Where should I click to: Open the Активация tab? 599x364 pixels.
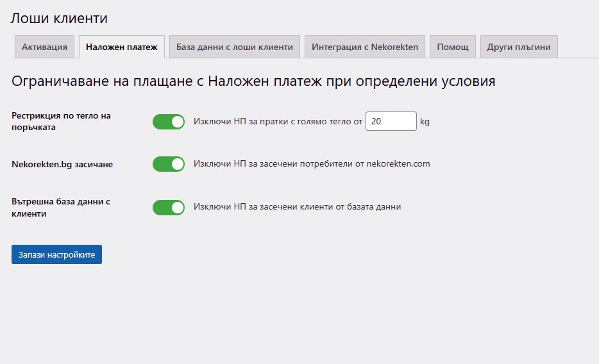tap(44, 47)
